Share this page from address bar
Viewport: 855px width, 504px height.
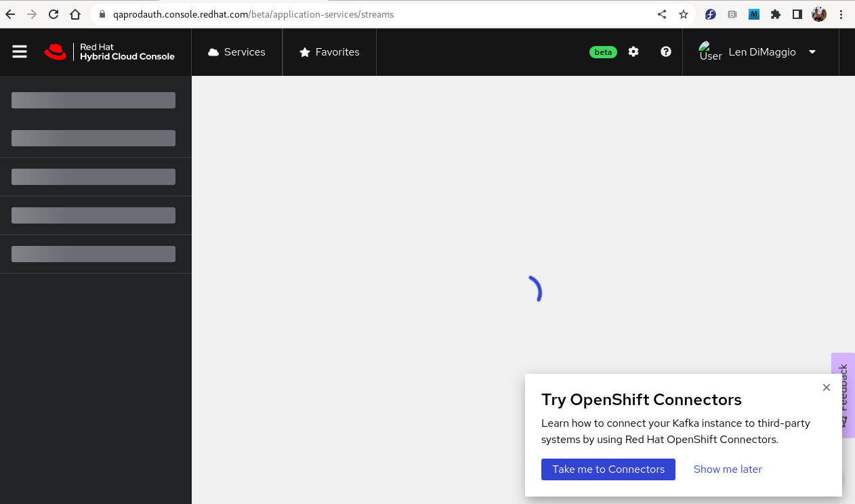point(662,14)
